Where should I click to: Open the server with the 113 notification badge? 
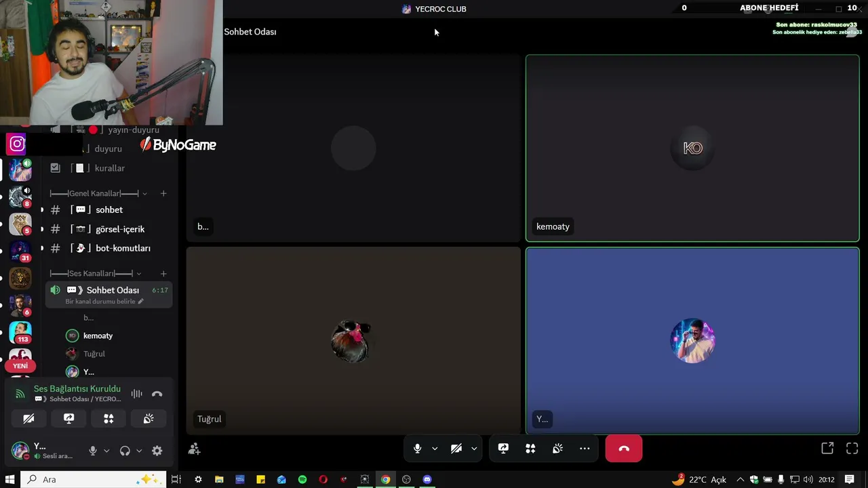click(x=20, y=333)
